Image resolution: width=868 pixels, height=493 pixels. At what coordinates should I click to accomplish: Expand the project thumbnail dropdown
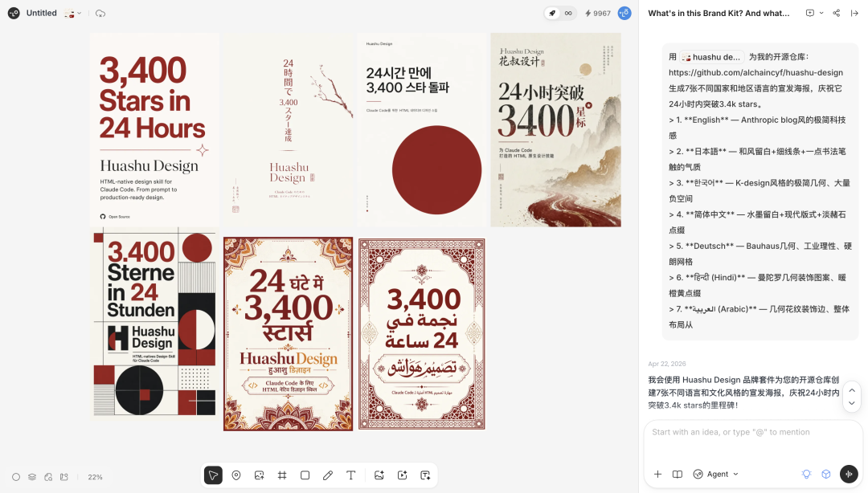(x=73, y=14)
